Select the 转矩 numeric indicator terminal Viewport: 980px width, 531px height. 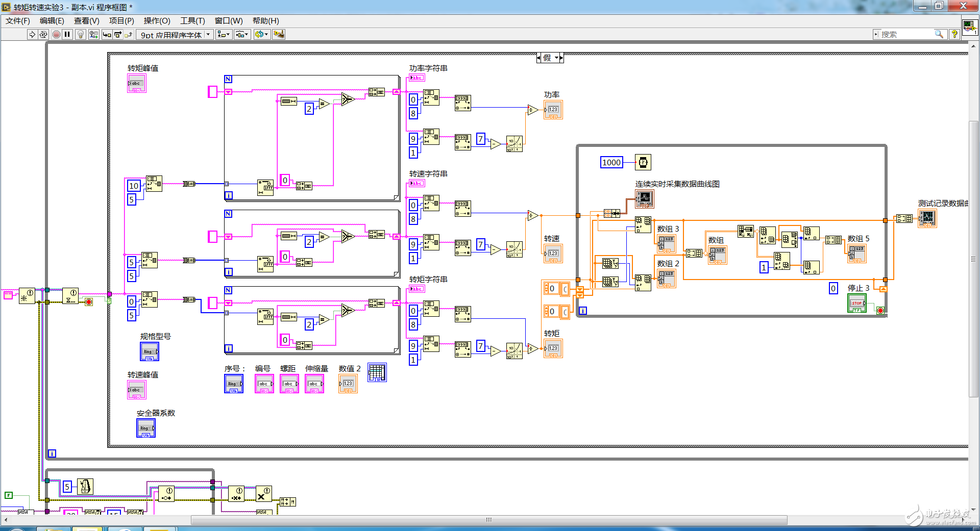[x=553, y=348]
